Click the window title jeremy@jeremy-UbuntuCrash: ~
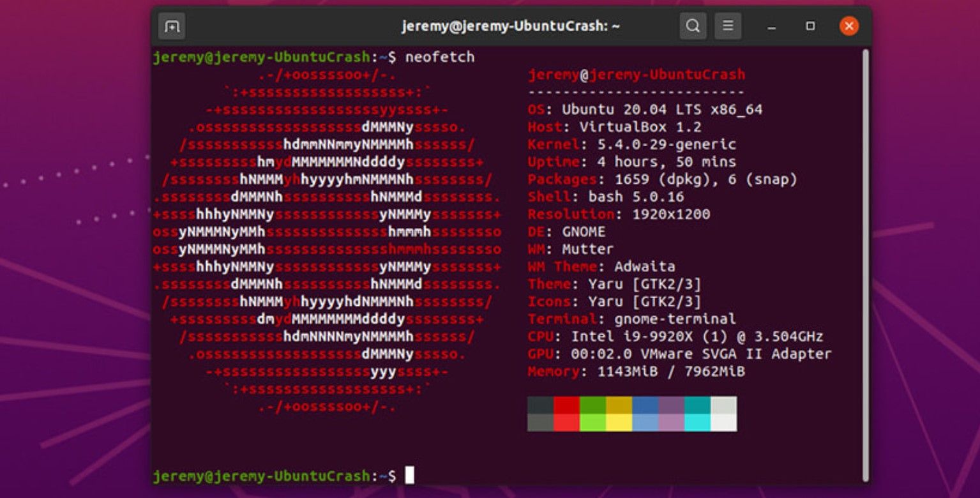Screen dimensions: 980x498 511,26
